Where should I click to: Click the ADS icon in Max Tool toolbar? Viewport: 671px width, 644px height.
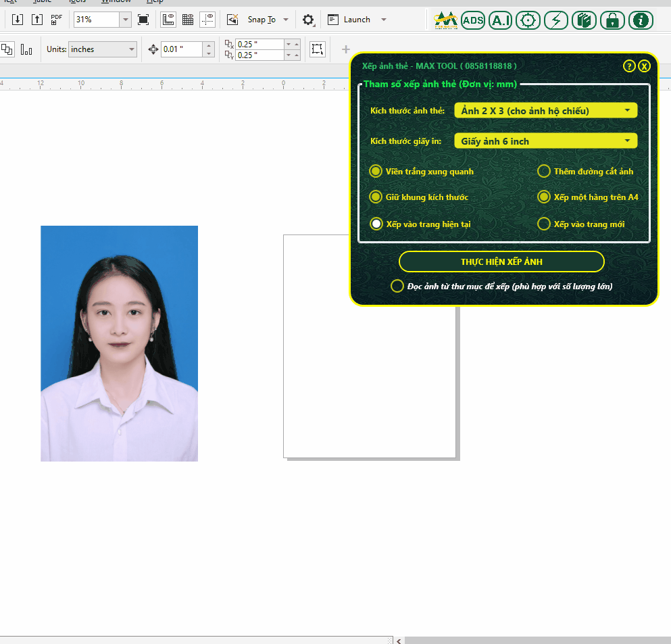[x=473, y=20]
